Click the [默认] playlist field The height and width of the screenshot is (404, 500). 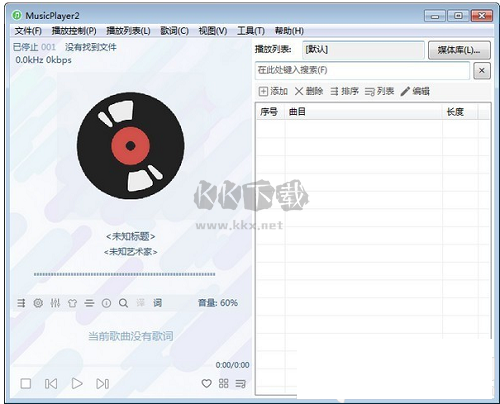(363, 50)
